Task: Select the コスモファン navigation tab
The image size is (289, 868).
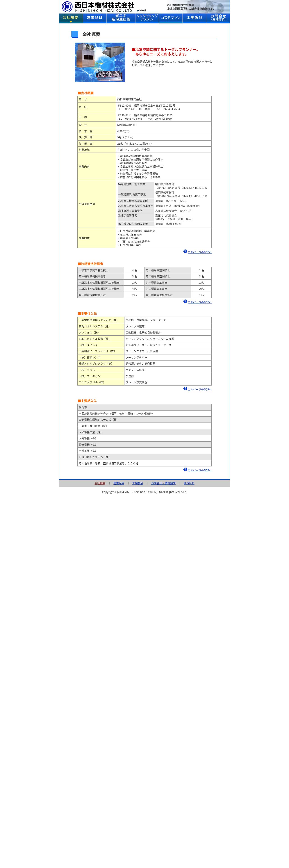Action: tap(171, 18)
